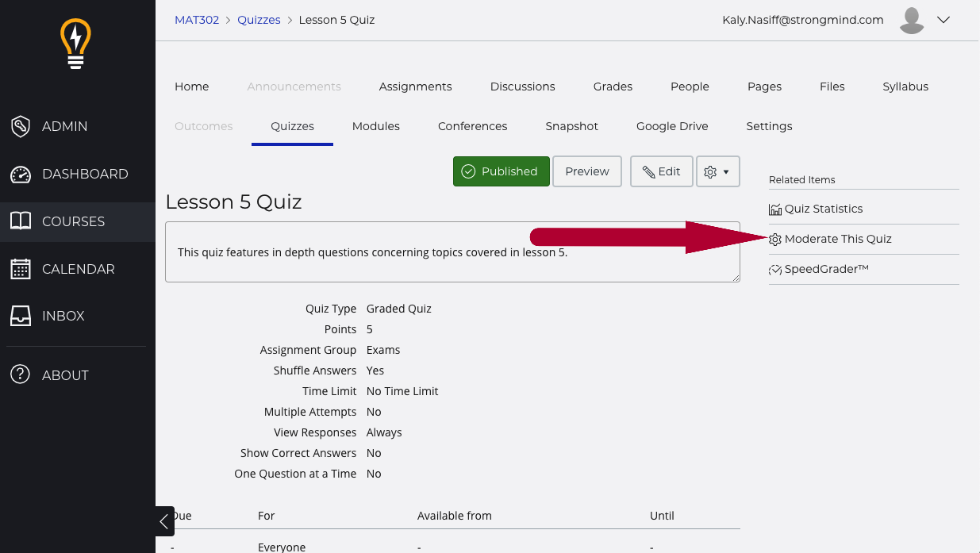Click the checkmark icon on Published
Screen dimensions: 980x553
point(468,171)
